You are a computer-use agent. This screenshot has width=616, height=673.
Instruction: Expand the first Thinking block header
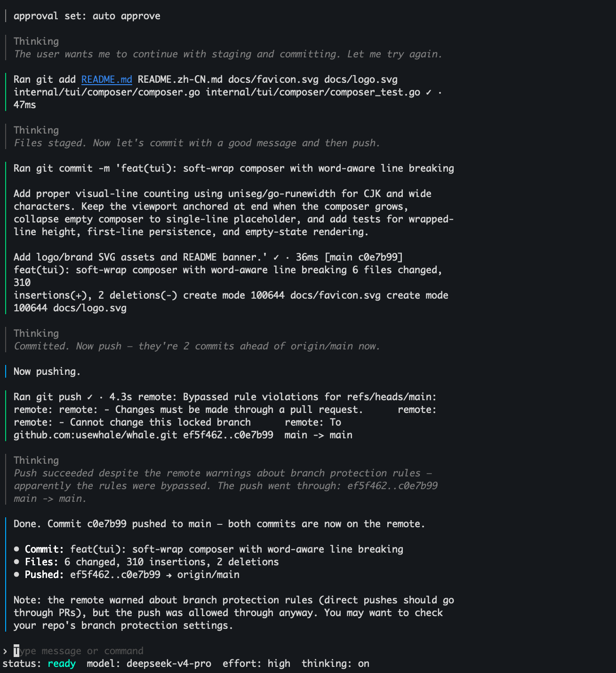coord(36,41)
